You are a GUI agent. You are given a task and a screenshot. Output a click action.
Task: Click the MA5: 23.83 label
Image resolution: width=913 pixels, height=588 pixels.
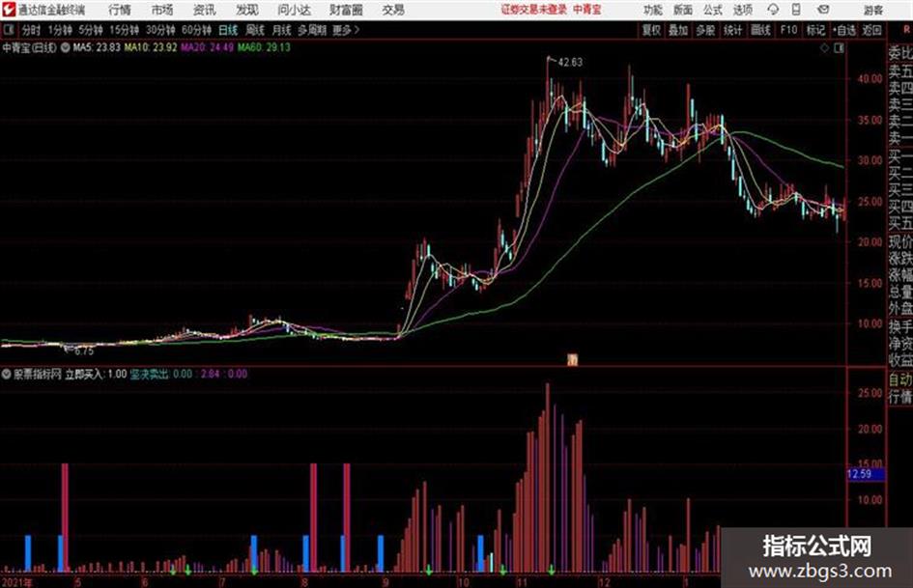coord(97,47)
